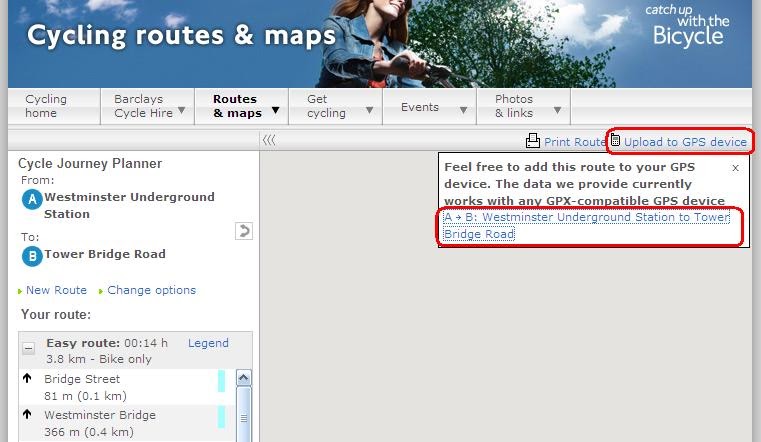This screenshot has height=442, width=761.
Task: Click Upload to GPS device link
Action: pos(685,142)
